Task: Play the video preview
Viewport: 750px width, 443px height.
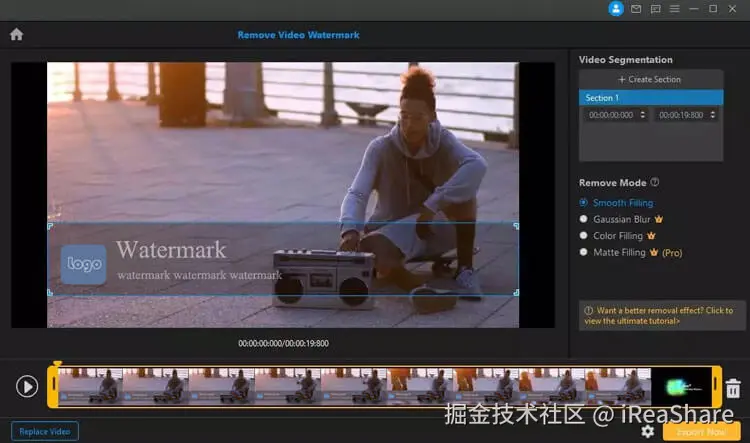Action: tap(27, 386)
